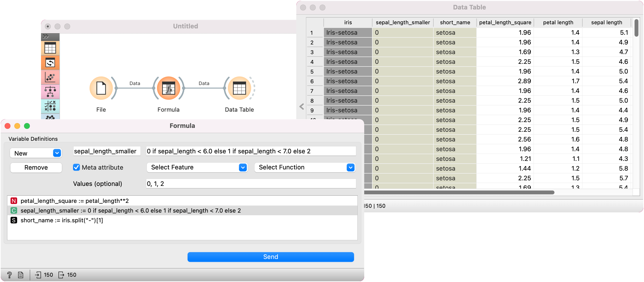
Task: Click the Remove button
Action: 36,167
